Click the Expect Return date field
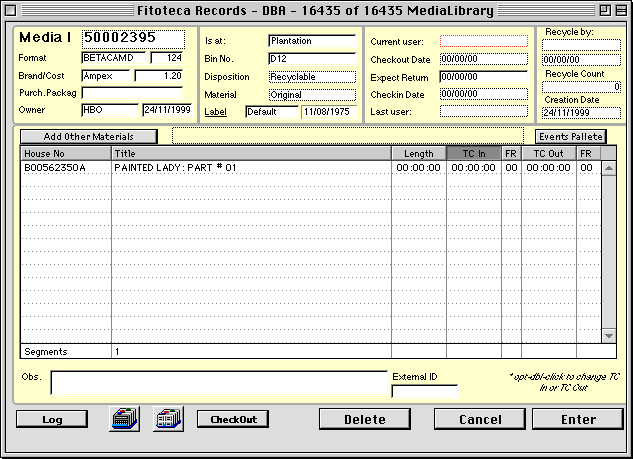This screenshot has width=633, height=459. click(484, 77)
